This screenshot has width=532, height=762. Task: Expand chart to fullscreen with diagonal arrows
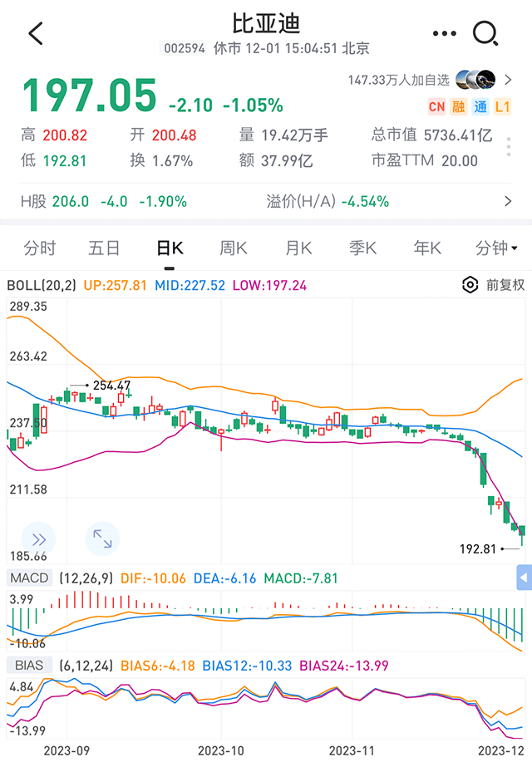[x=102, y=539]
